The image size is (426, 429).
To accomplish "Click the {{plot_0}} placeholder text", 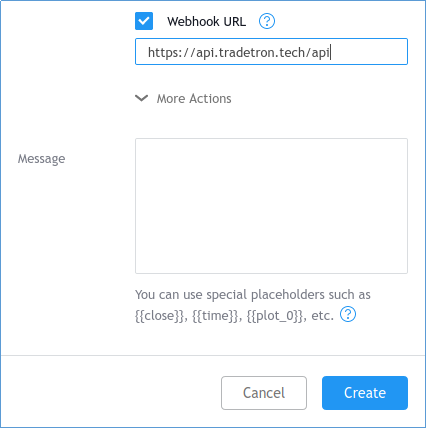I will coord(276,316).
